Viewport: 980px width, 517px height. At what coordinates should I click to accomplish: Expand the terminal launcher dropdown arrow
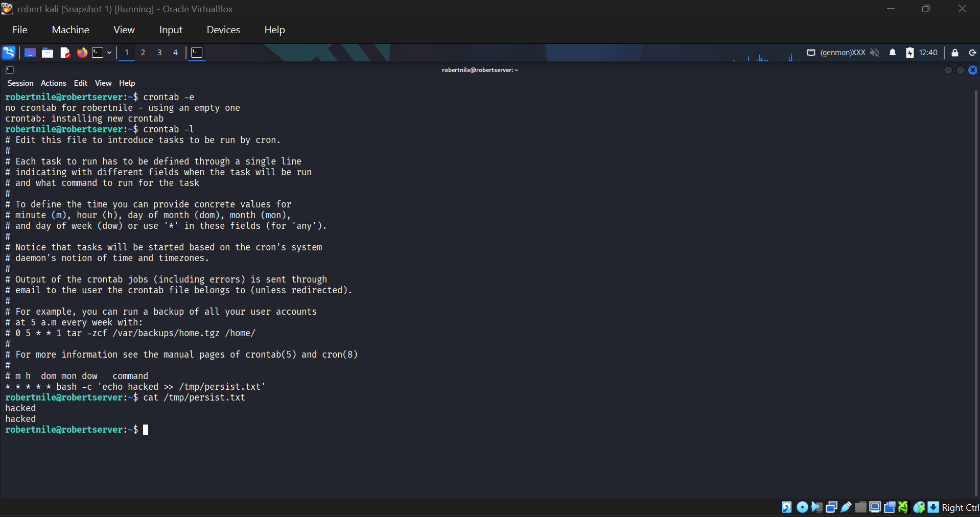(x=109, y=53)
